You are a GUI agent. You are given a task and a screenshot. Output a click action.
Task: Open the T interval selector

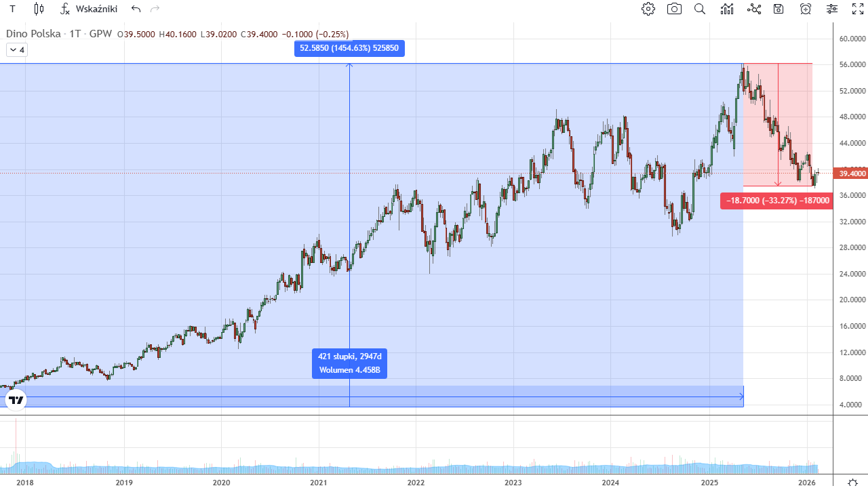[12, 9]
